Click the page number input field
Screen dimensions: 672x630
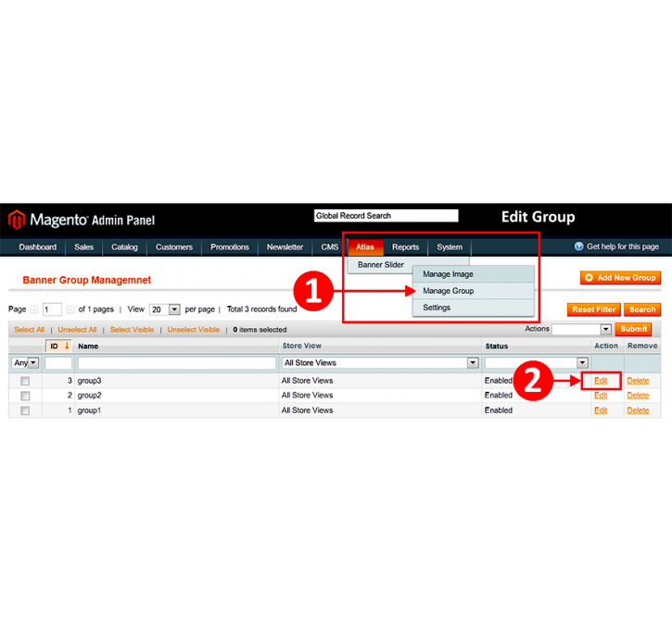52,309
